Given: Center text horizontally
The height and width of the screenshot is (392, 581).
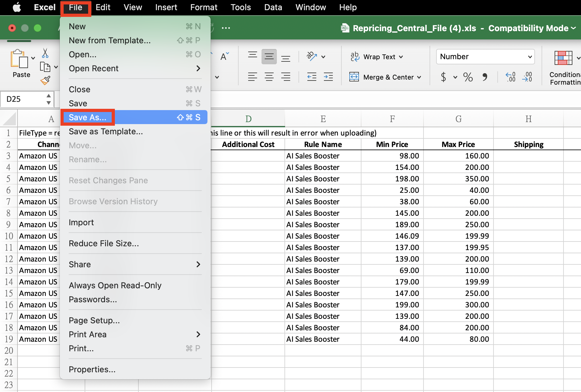Looking at the screenshot, I should point(269,77).
